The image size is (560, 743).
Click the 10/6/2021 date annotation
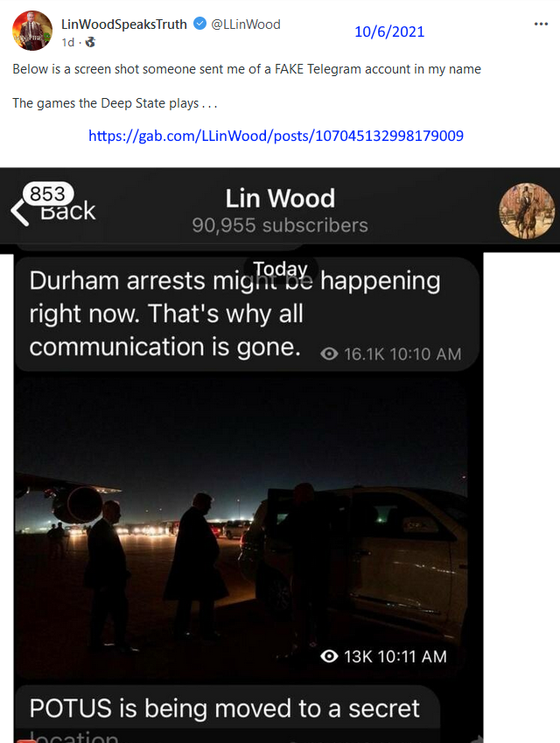pos(389,32)
